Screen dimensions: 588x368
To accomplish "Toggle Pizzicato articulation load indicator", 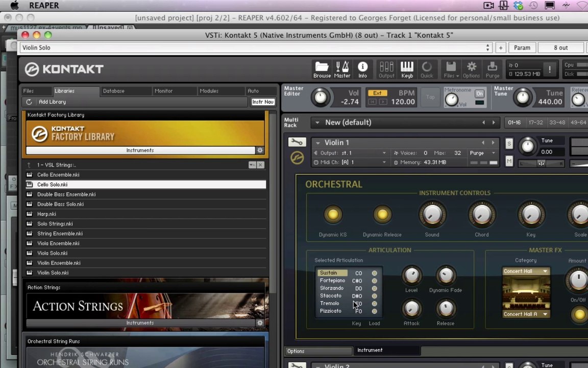I will [x=374, y=311].
